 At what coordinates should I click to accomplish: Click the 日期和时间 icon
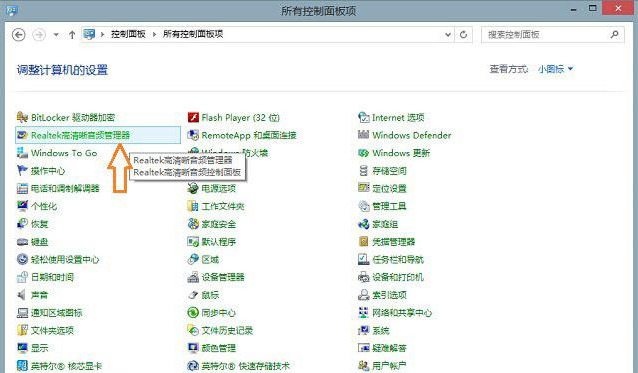click(x=22, y=277)
